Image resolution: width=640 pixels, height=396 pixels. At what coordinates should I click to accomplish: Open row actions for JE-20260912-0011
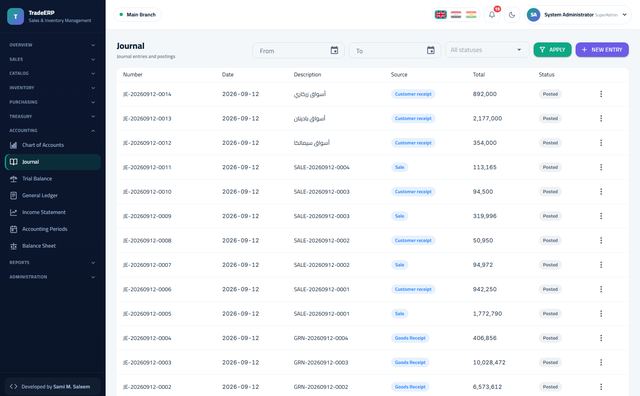click(601, 167)
